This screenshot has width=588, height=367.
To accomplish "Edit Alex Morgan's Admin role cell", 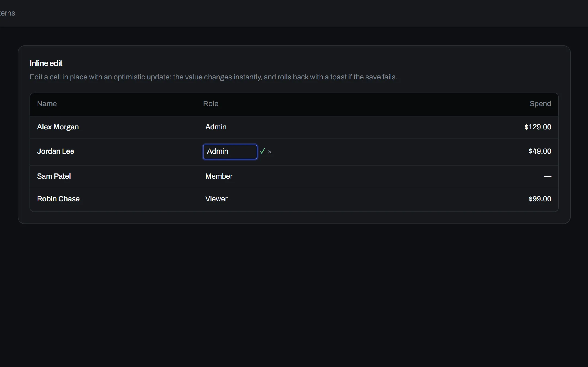I will point(216,127).
